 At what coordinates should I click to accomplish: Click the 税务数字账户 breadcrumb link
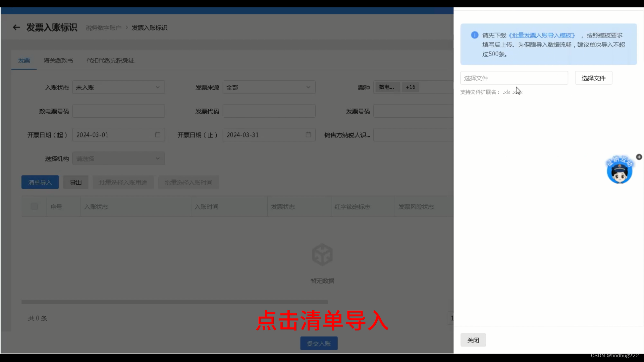tap(104, 28)
